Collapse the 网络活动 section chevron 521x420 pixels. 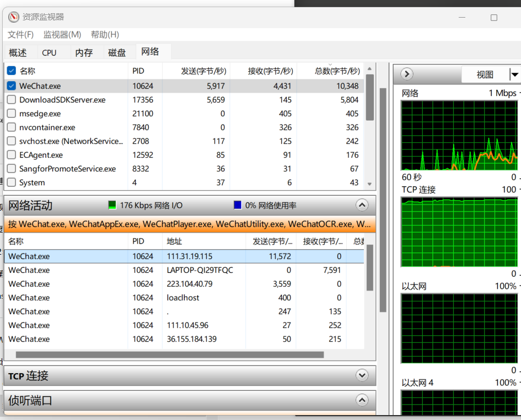coord(362,205)
